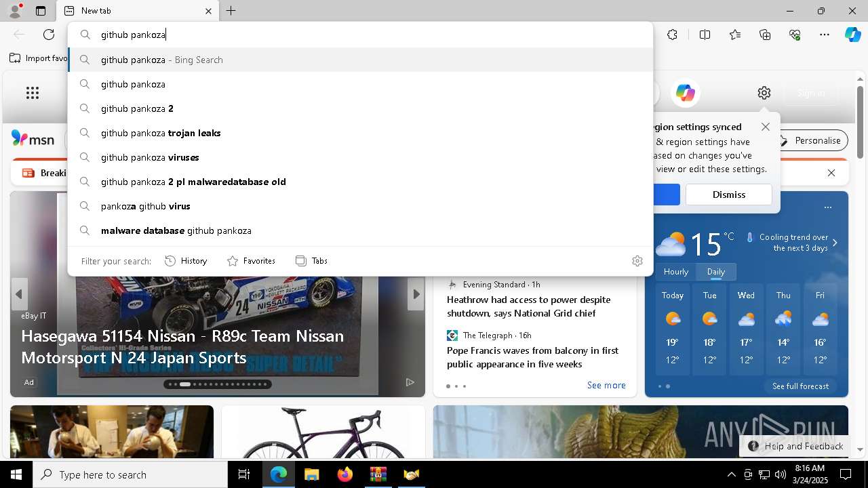The height and width of the screenshot is (488, 868).
Task: Switch weather to Daily tab
Action: (x=716, y=272)
